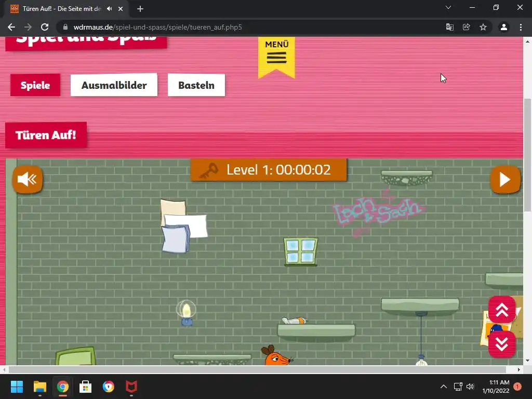Viewport: 532px width, 399px height.
Task: Open the yellow MENÜ banner
Action: (x=276, y=57)
